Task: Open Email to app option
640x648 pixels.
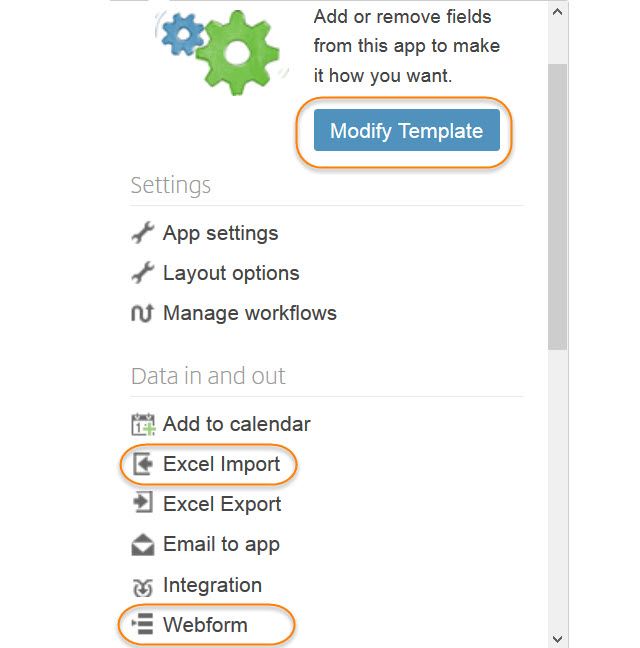Action: 221,544
